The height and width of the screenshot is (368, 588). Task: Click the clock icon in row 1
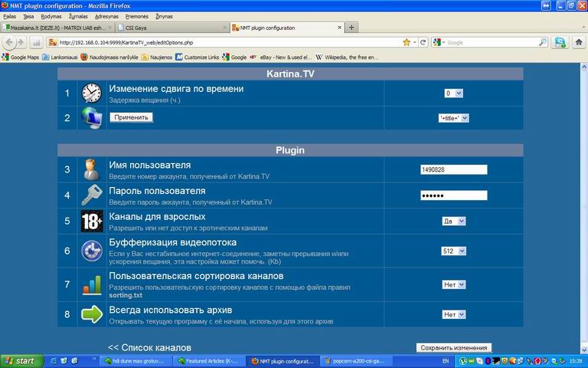92,93
